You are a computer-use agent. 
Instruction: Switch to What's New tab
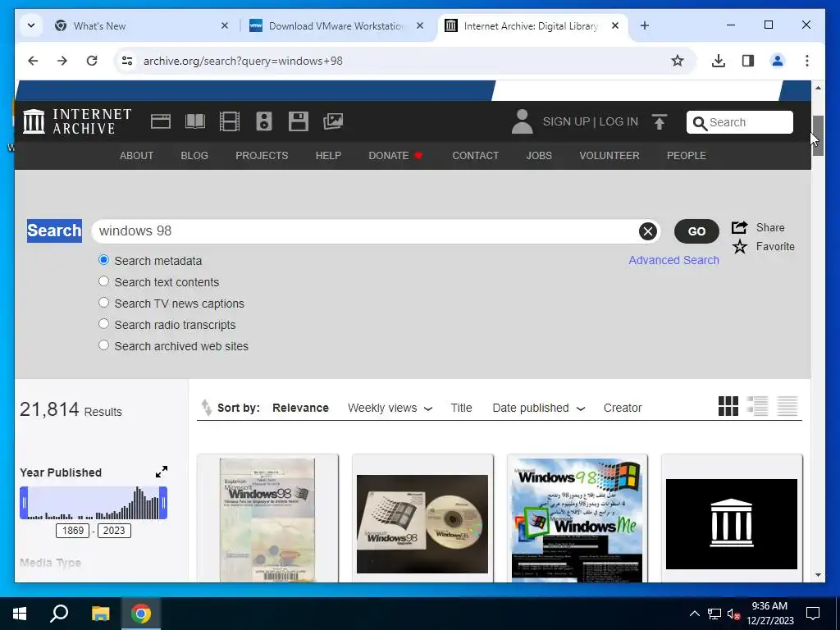[142, 25]
